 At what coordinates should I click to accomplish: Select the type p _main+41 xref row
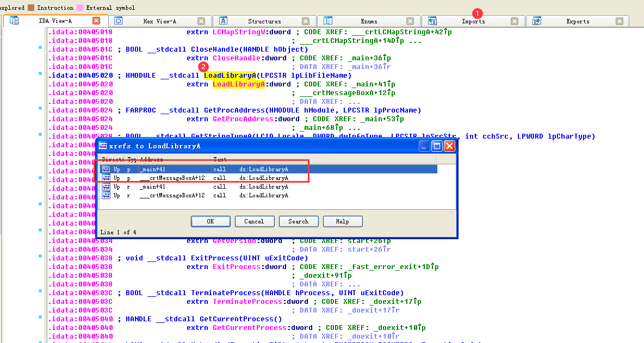click(269, 169)
